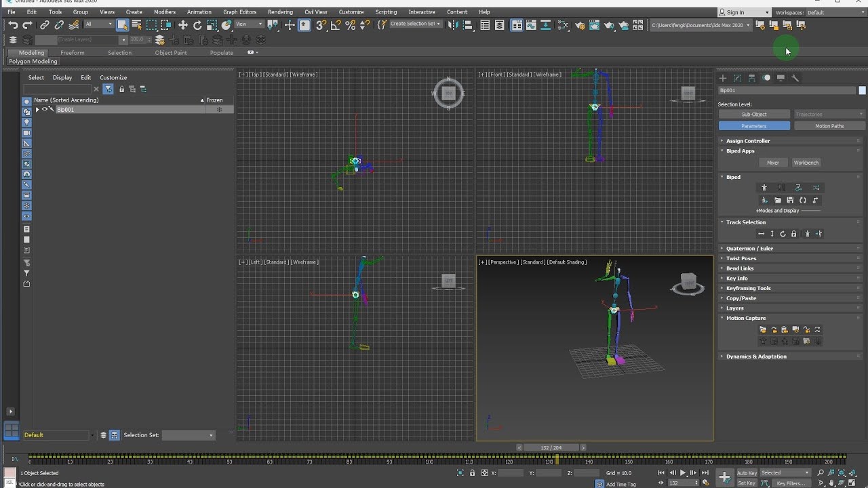
Task: Click the Motion Paths button
Action: [829, 126]
